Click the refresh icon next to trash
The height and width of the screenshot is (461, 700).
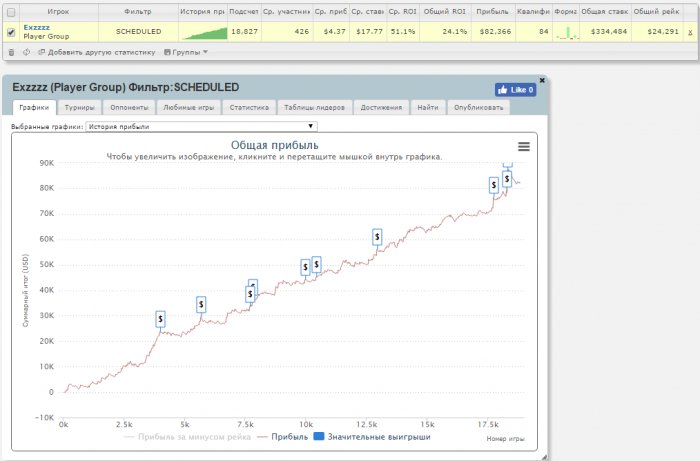tap(26, 52)
